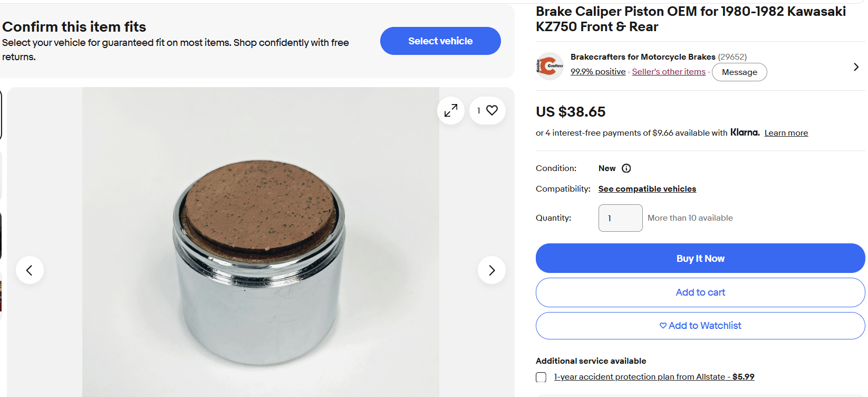The width and height of the screenshot is (868, 397).
Task: Expand seller details with right chevron
Action: tap(856, 67)
